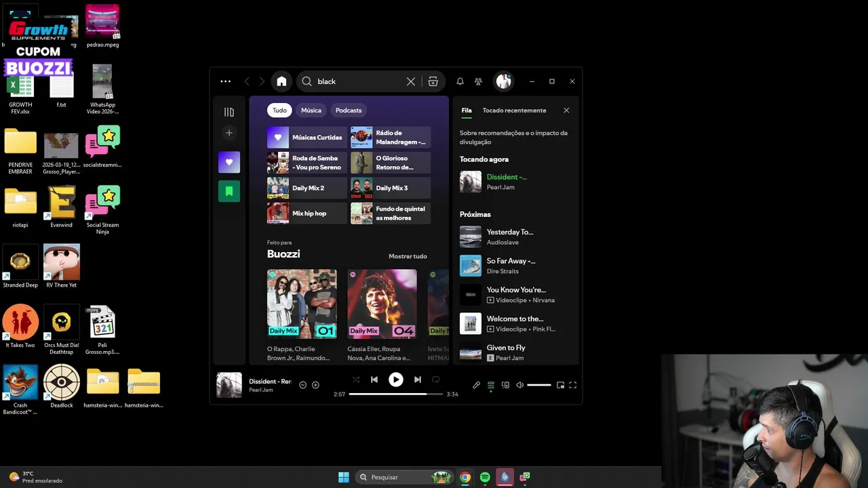Close the queue panel with the X
Screen dimensions: 868x488
click(x=566, y=110)
